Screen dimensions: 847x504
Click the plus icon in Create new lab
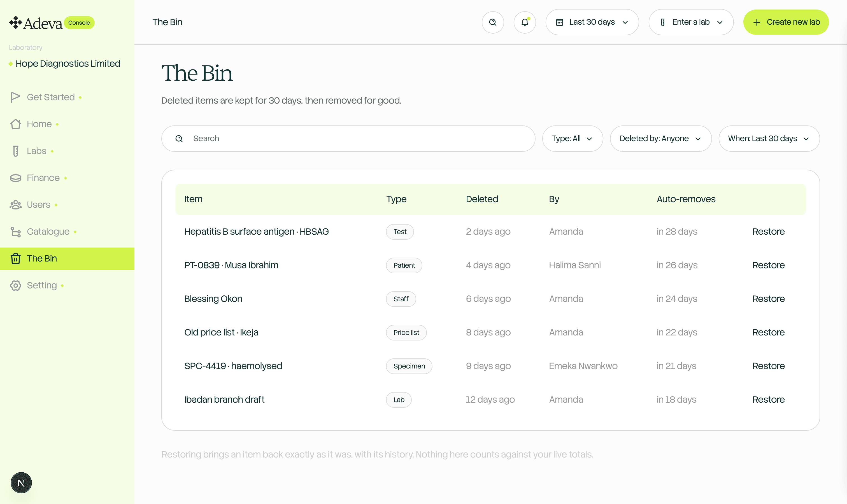click(757, 22)
